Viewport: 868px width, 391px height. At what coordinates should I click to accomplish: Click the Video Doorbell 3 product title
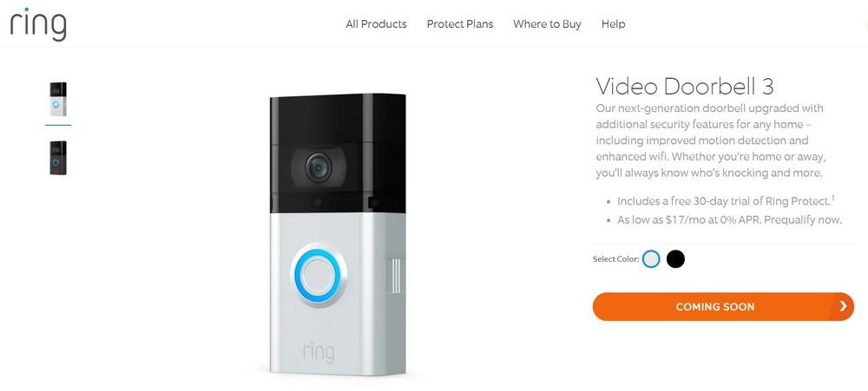click(x=685, y=87)
